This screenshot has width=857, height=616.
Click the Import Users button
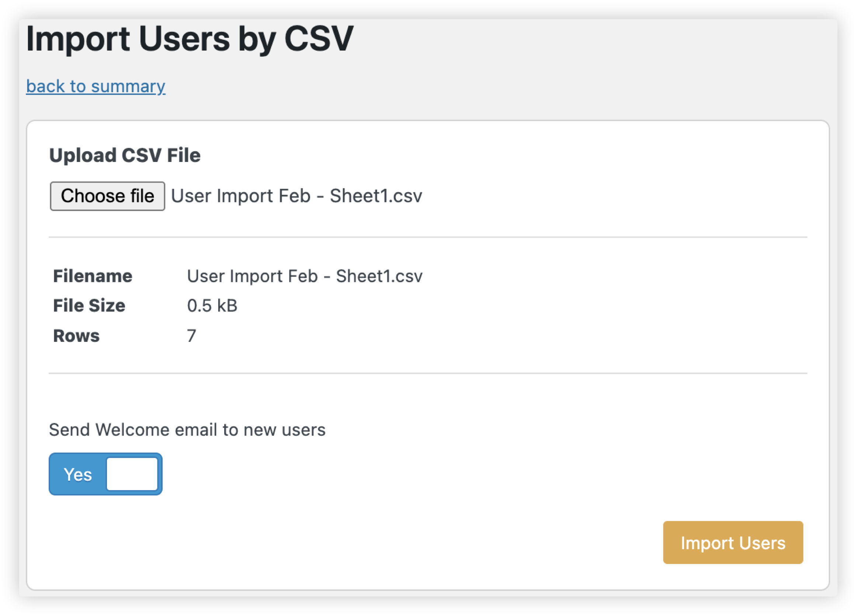coord(733,543)
